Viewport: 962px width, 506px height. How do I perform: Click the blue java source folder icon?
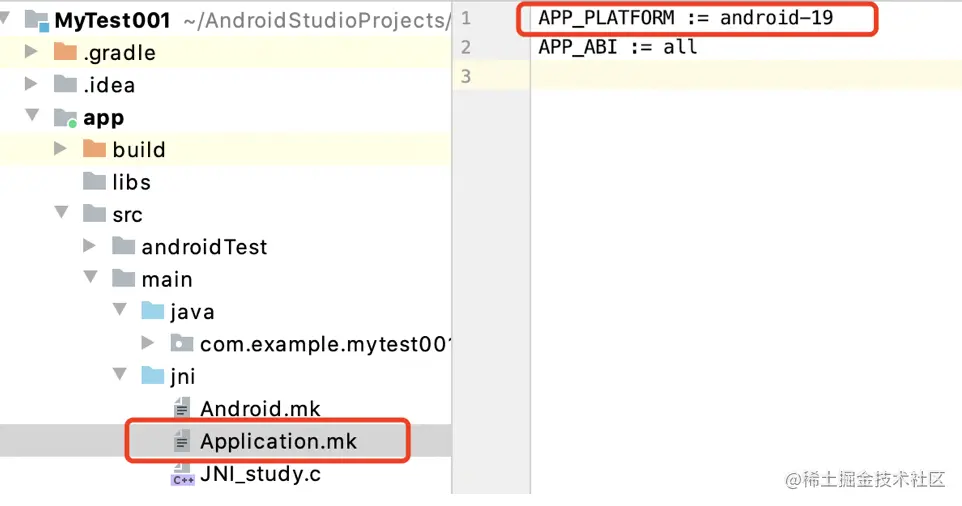click(152, 310)
